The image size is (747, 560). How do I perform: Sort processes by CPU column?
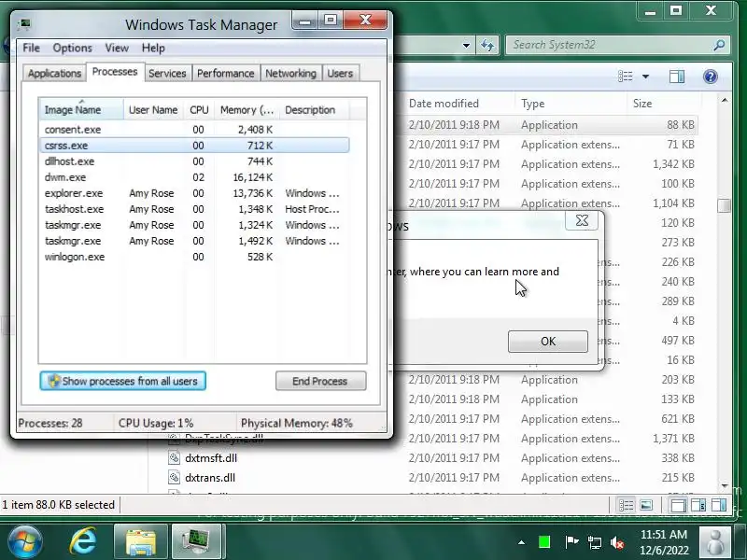point(199,109)
